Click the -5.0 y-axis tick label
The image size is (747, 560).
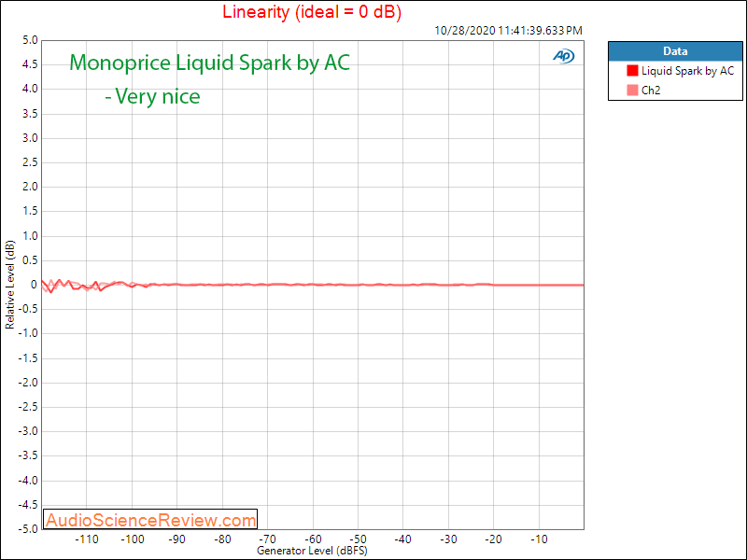pos(27,528)
